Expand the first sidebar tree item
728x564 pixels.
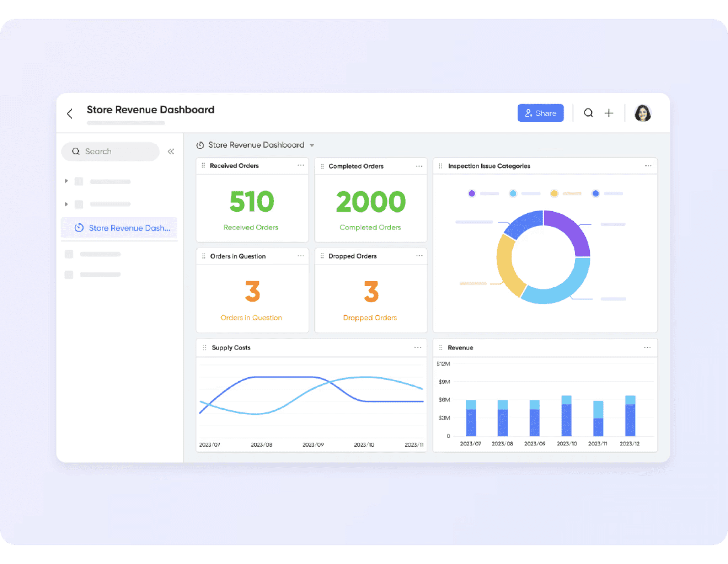[x=66, y=181]
